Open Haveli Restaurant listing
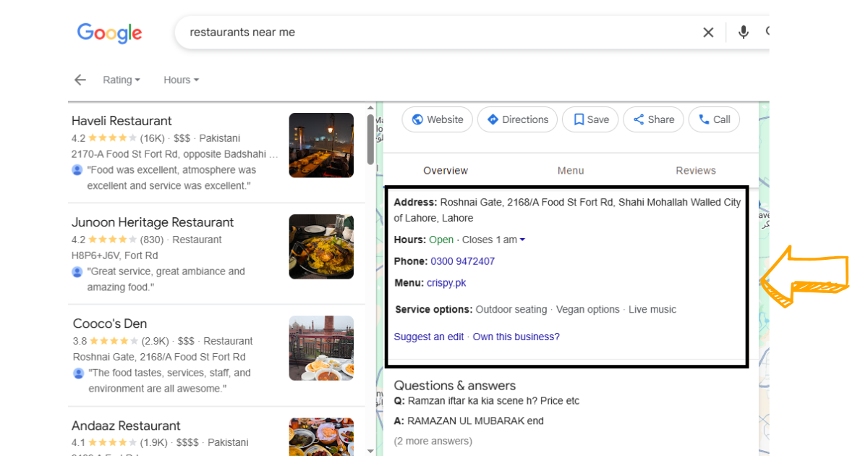 [x=122, y=121]
